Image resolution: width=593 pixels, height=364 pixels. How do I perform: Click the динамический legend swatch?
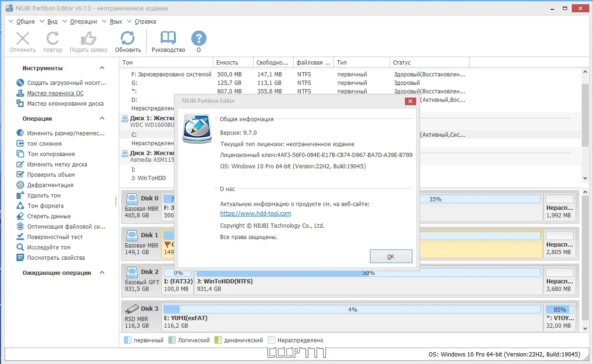(218, 340)
